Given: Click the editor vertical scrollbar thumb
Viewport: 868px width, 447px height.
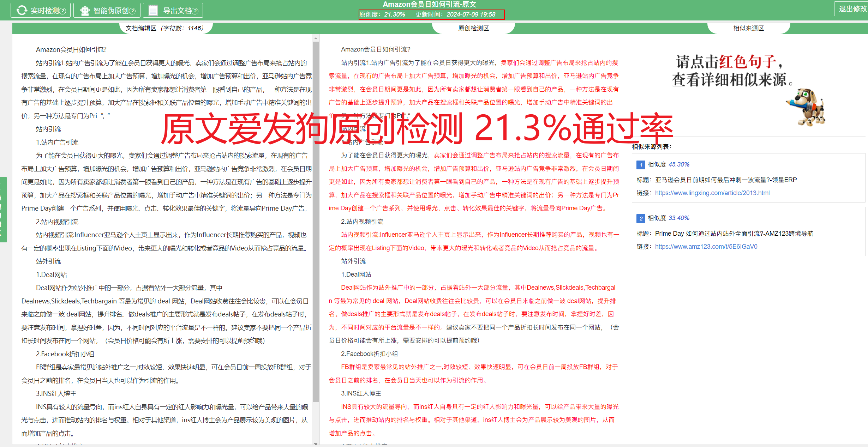Looking at the screenshot, I should (x=316, y=222).
